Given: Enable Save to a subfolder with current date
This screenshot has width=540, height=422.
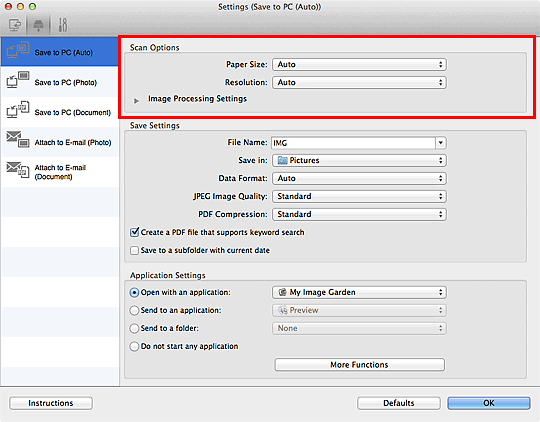Looking at the screenshot, I should [x=134, y=250].
